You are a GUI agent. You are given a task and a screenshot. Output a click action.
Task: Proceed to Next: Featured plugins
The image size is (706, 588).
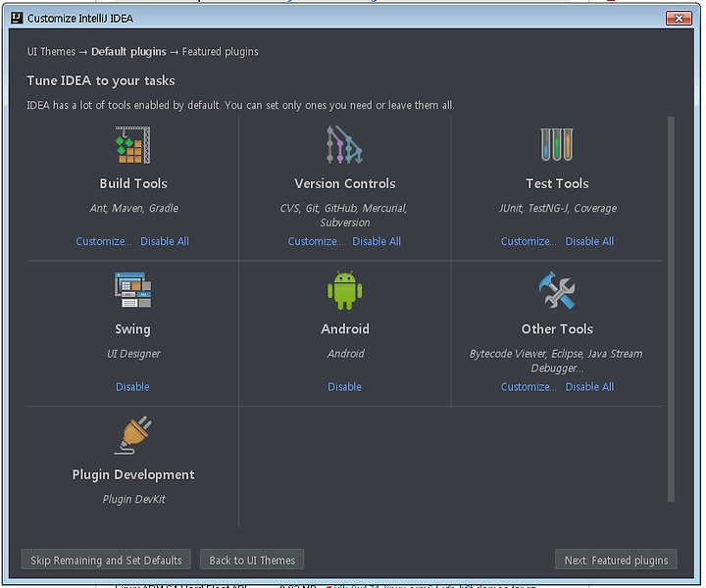[x=616, y=560]
